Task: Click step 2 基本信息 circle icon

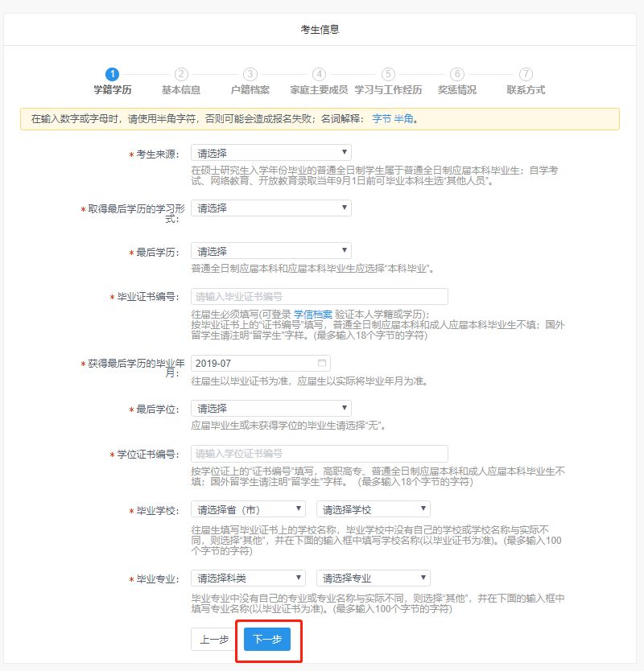Action: click(181, 74)
